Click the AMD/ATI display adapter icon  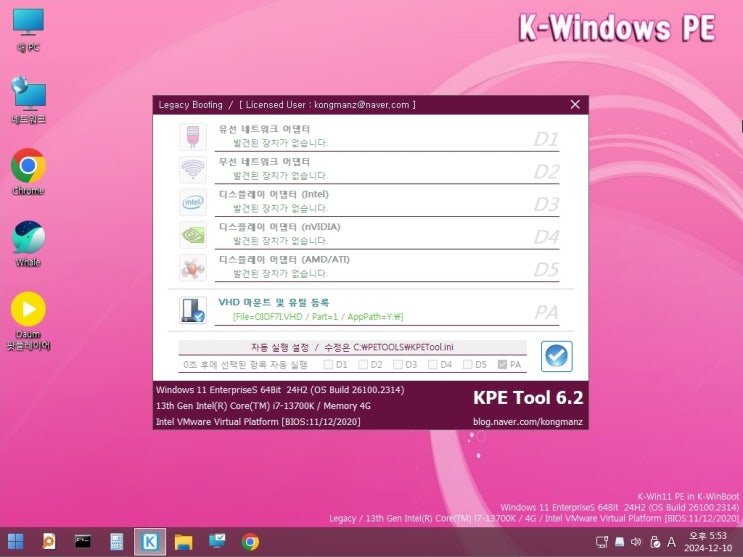[193, 267]
